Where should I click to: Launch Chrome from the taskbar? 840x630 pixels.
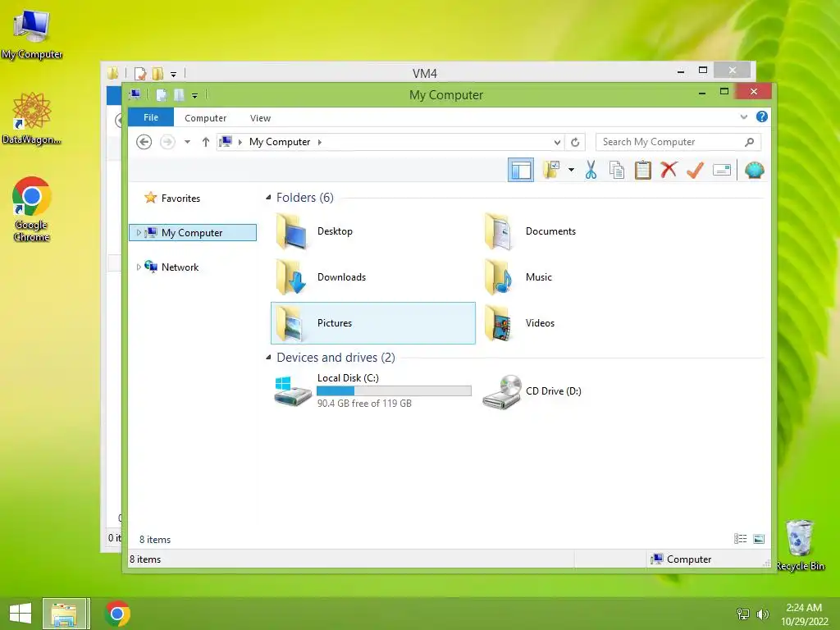117,614
